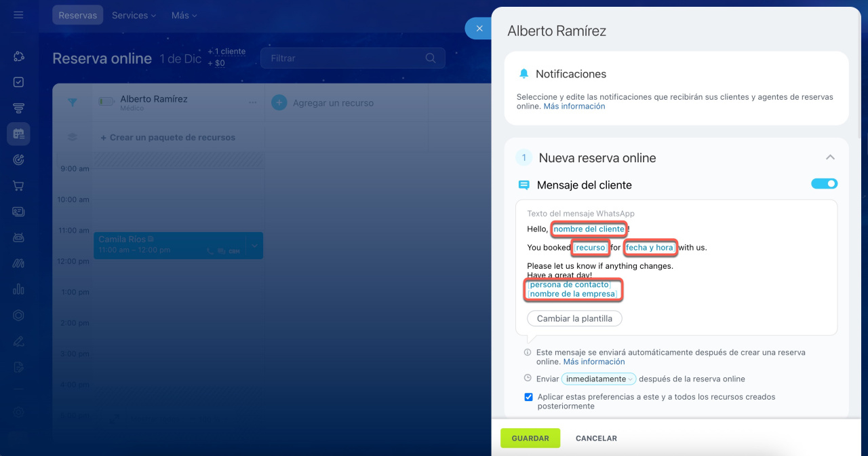Close the Alberto Ramírez side panel

[479, 28]
